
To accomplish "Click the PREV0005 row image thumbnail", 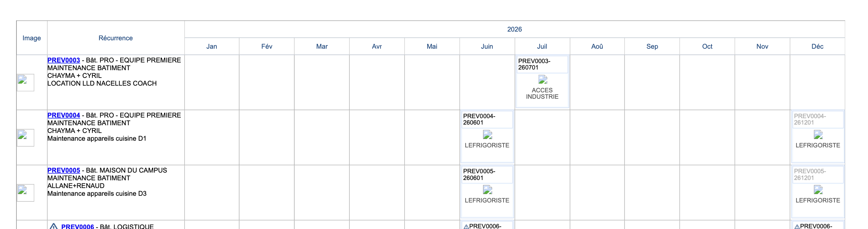I will [26, 193].
